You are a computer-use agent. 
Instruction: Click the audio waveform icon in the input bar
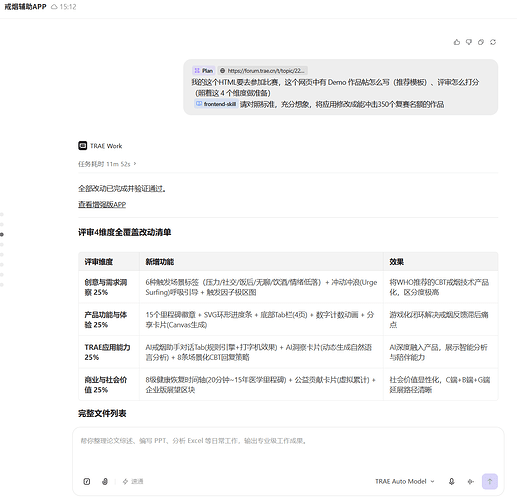coord(470,481)
